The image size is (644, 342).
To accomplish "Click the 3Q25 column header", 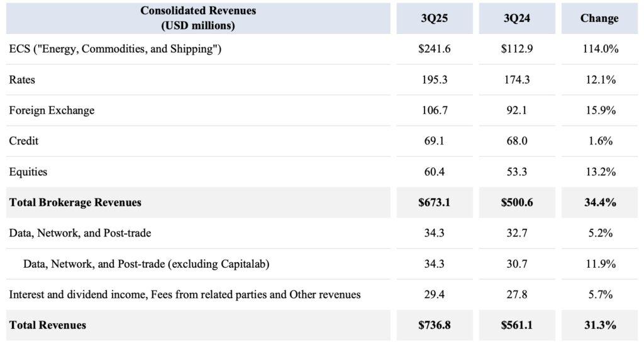I will tap(434, 18).
